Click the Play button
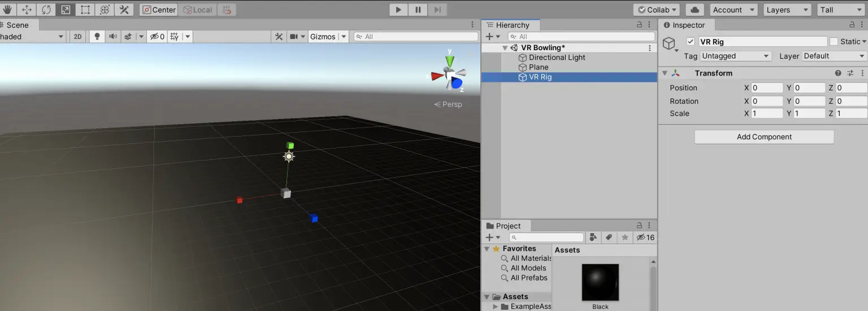 click(398, 10)
